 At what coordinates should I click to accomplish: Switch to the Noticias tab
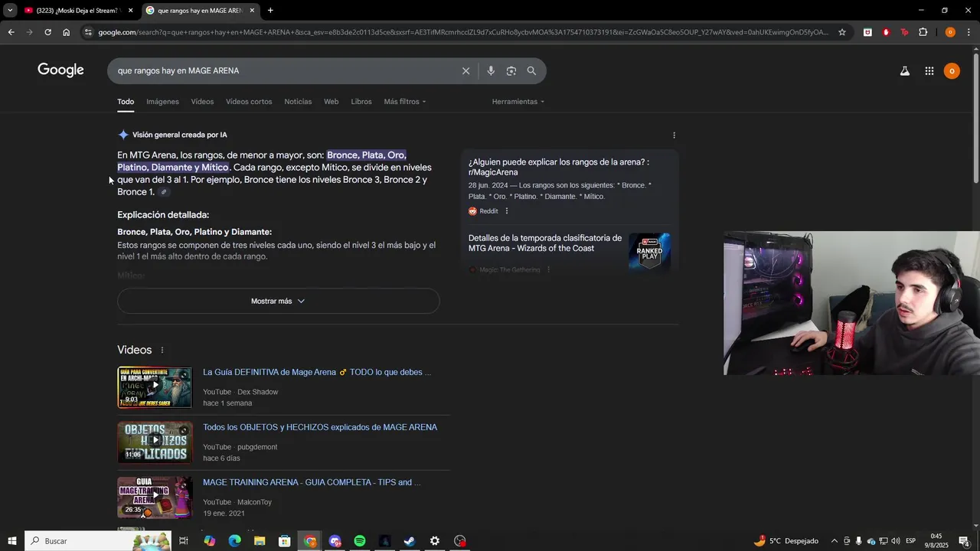click(x=298, y=102)
